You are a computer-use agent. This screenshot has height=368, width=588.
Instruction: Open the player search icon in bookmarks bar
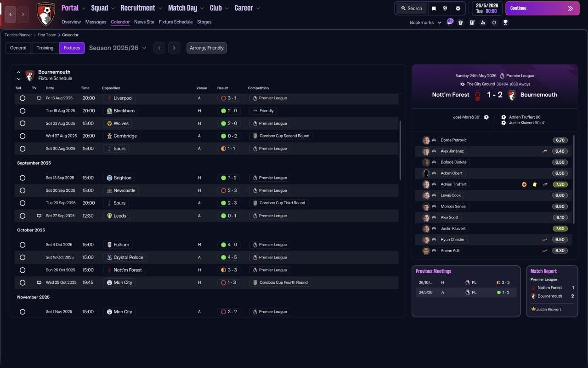pyautogui.click(x=483, y=23)
